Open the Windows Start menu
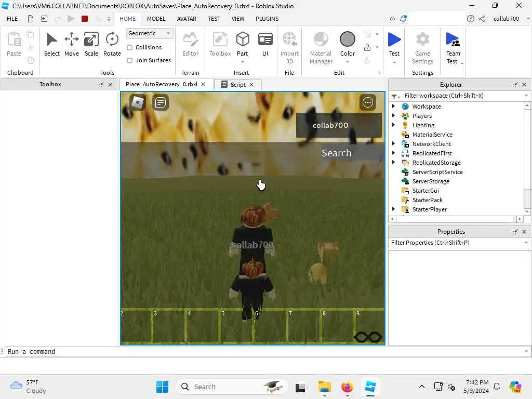The height and width of the screenshot is (399, 532). [x=162, y=387]
